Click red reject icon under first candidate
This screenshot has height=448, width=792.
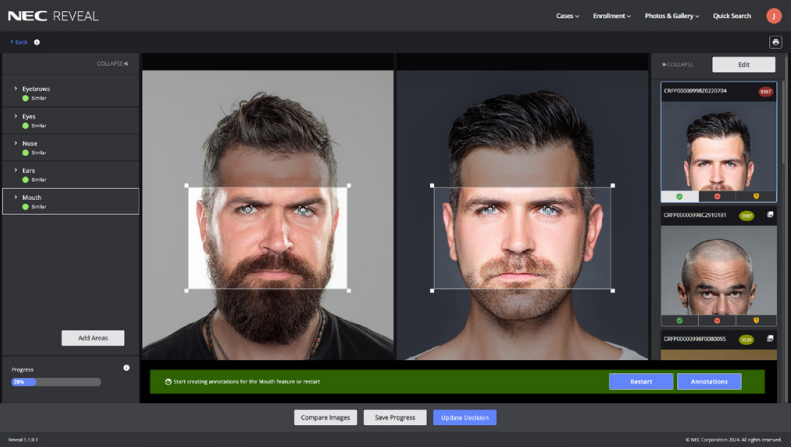[x=718, y=196]
